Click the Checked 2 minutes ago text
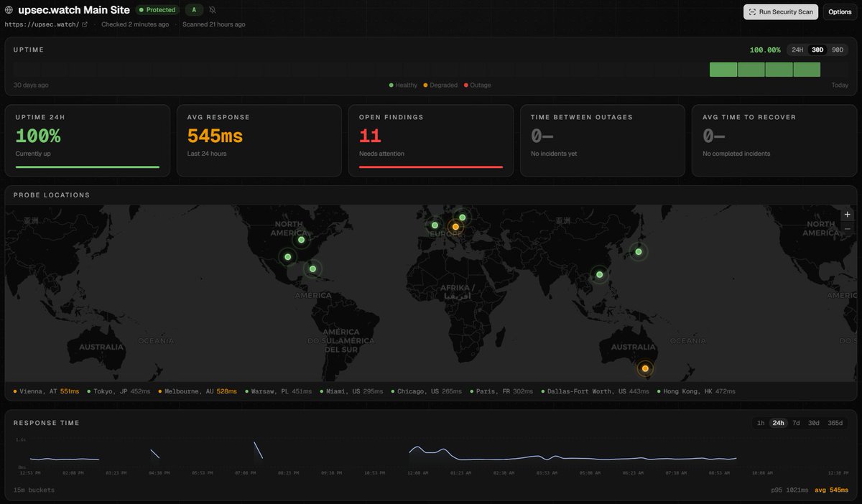862x504 pixels. (135, 24)
